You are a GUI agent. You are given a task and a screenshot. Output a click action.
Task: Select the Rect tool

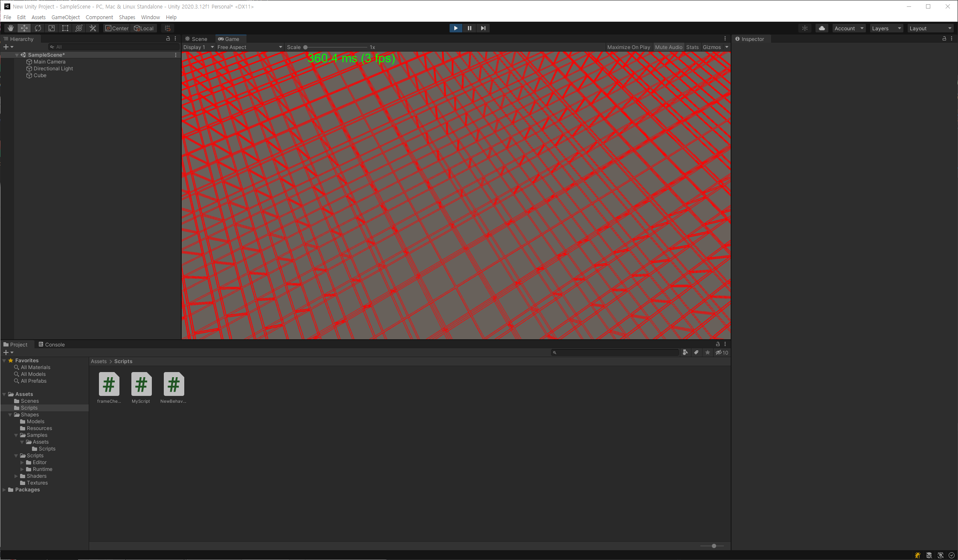pyautogui.click(x=65, y=28)
